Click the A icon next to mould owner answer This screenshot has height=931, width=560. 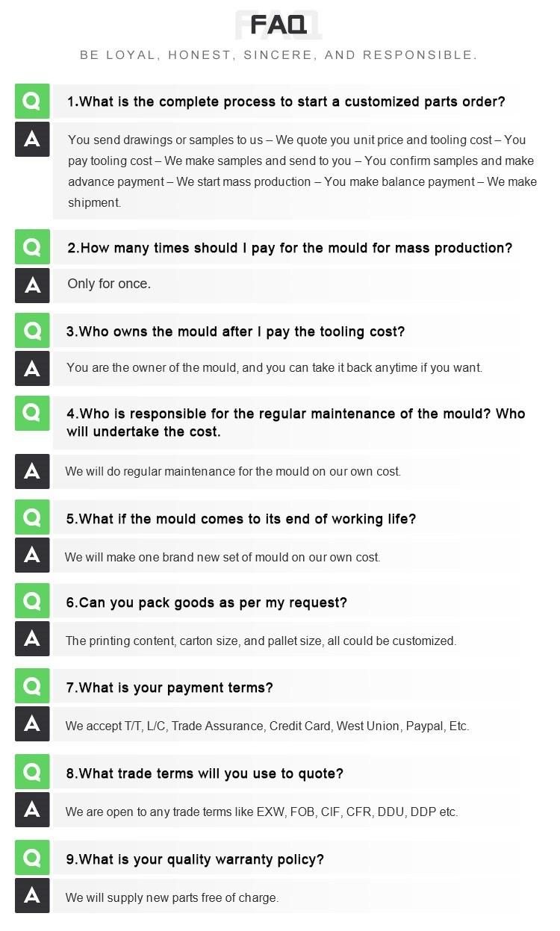pyautogui.click(x=32, y=368)
